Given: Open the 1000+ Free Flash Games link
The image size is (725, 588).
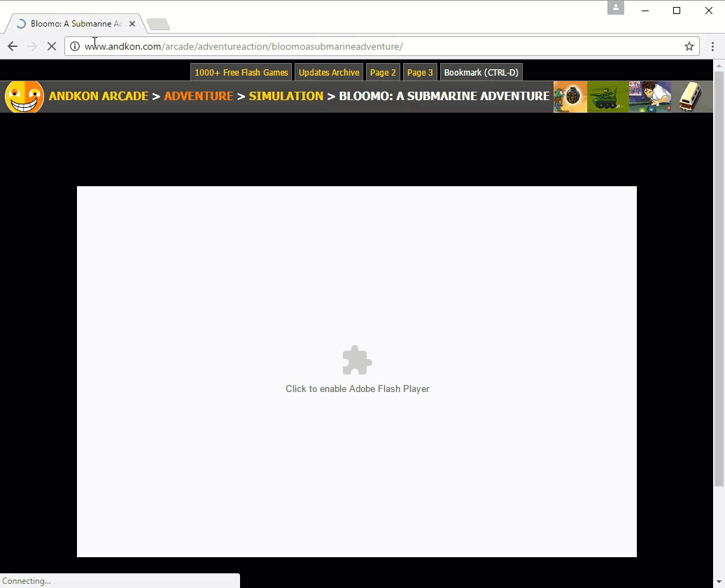Looking at the screenshot, I should [x=241, y=72].
